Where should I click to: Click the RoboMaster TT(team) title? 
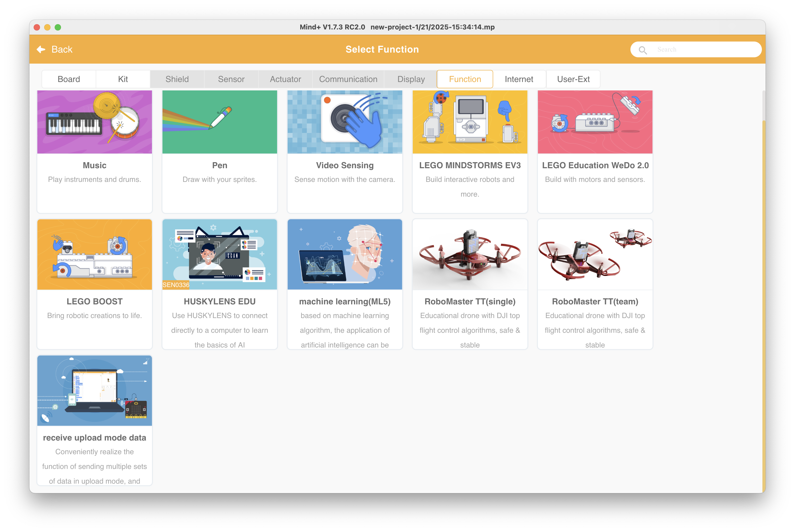pyautogui.click(x=595, y=302)
